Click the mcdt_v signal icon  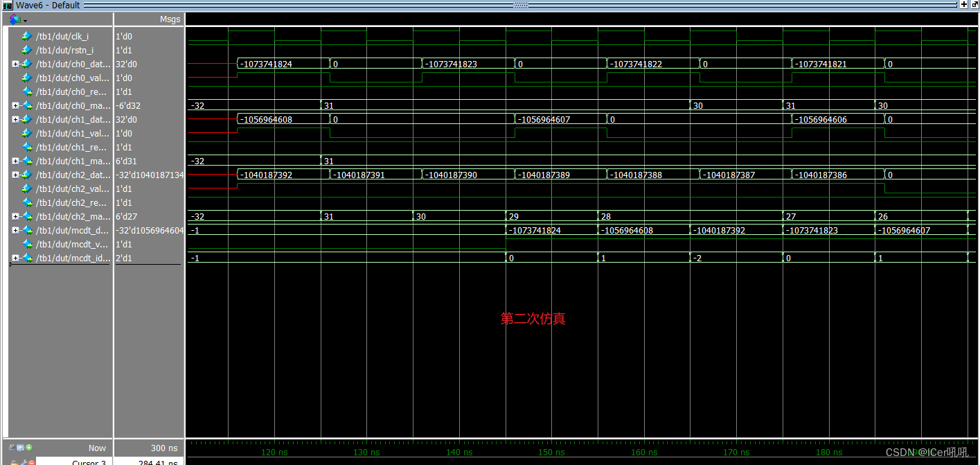click(x=27, y=244)
